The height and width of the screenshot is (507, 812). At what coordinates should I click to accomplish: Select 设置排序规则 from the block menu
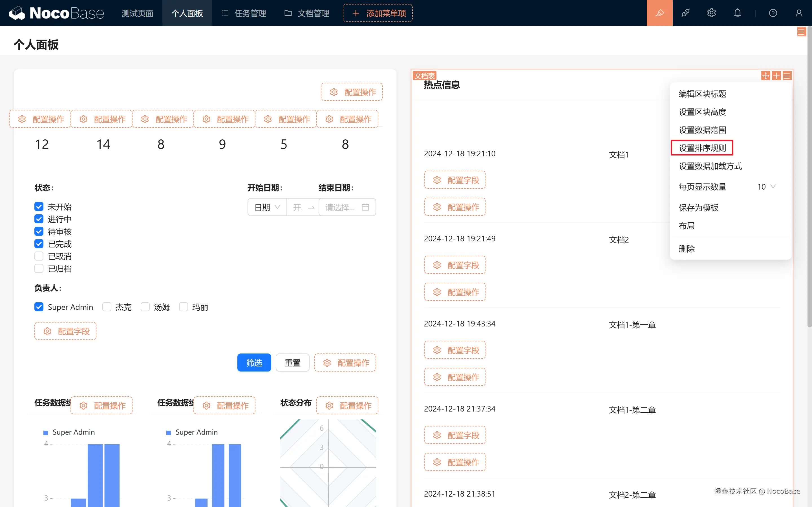(x=702, y=148)
